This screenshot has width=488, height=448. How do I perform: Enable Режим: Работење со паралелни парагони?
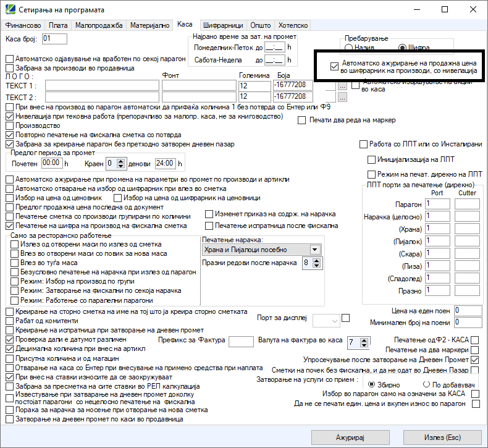[x=14, y=300]
